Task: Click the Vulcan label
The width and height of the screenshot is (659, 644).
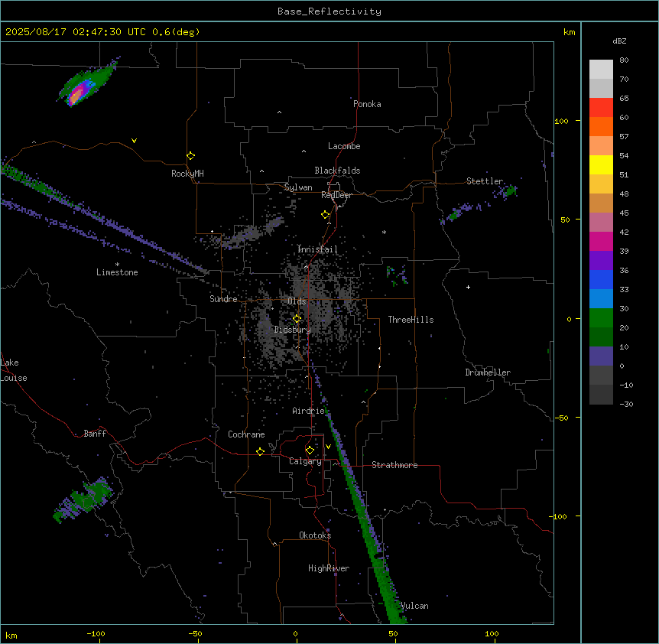Action: (x=414, y=606)
